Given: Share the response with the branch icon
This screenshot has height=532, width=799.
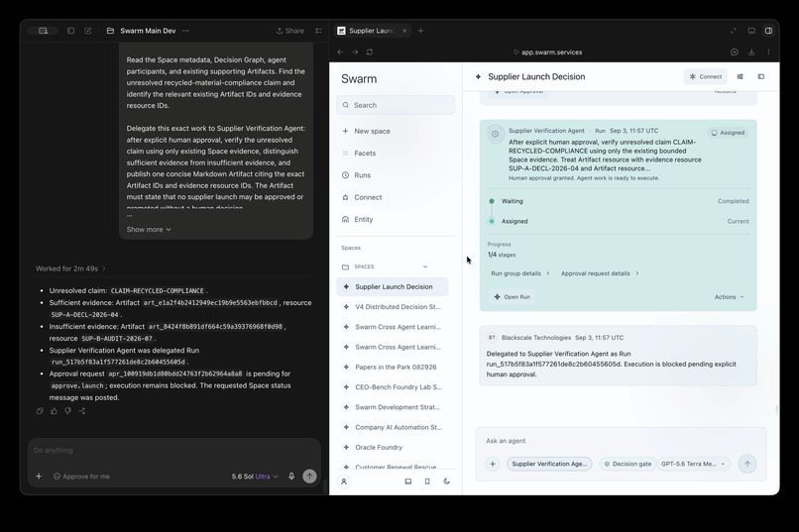Looking at the screenshot, I should pyautogui.click(x=82, y=411).
